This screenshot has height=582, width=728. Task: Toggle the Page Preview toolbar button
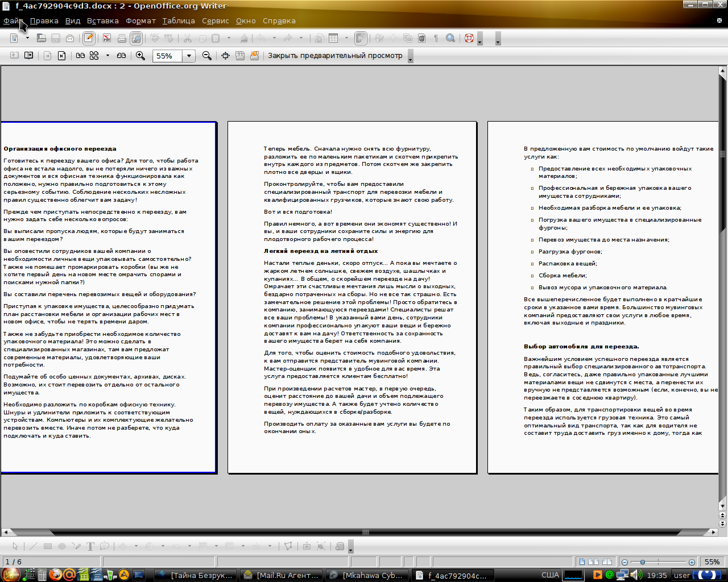pos(136,39)
